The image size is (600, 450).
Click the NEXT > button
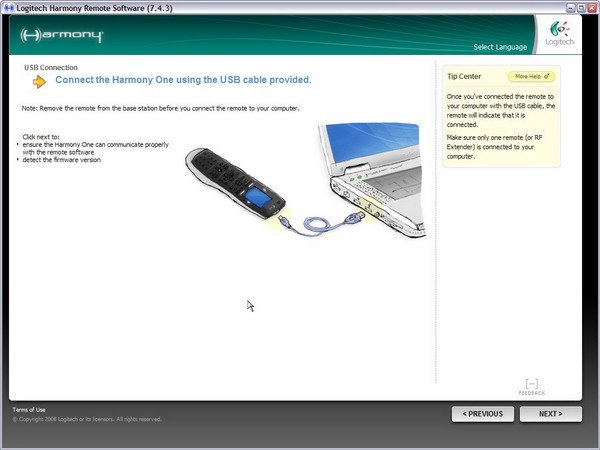pyautogui.click(x=551, y=414)
